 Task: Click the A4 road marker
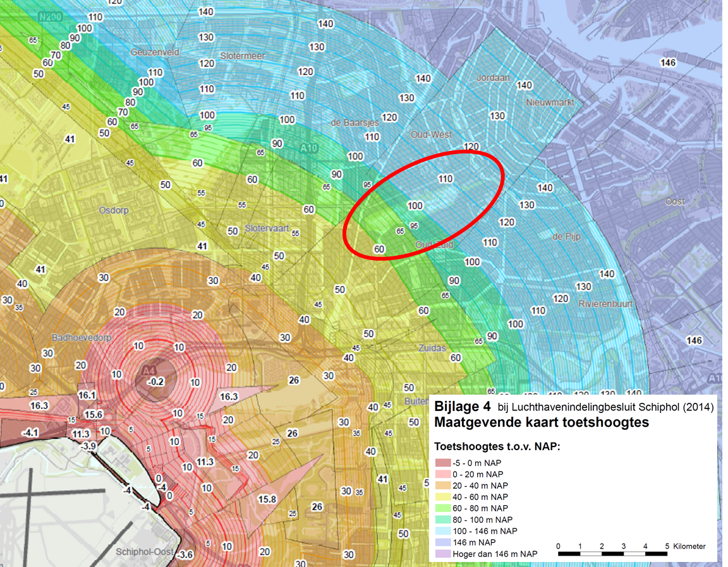coord(149,371)
